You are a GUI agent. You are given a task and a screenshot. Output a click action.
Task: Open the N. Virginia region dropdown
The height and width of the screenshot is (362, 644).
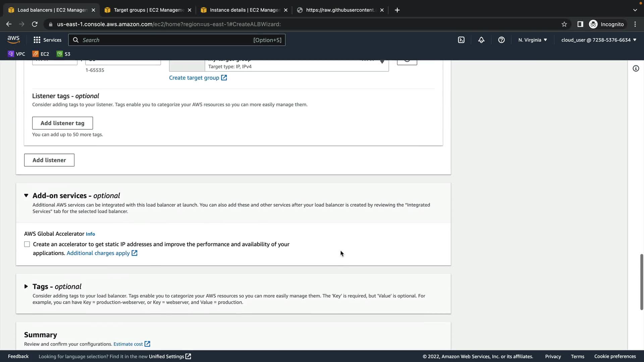tap(533, 40)
